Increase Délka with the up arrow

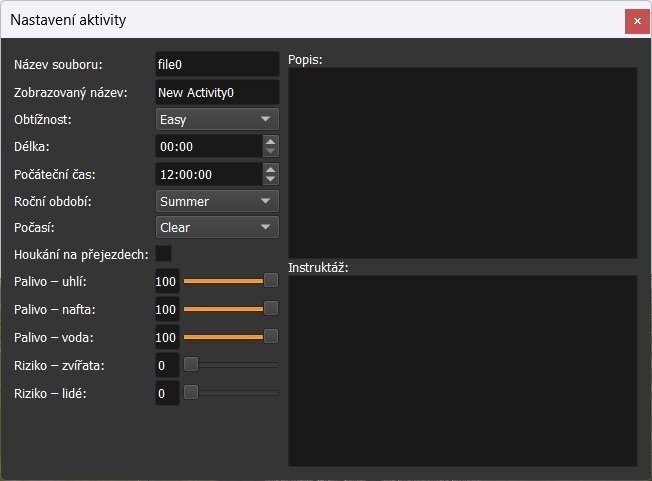coord(270,141)
